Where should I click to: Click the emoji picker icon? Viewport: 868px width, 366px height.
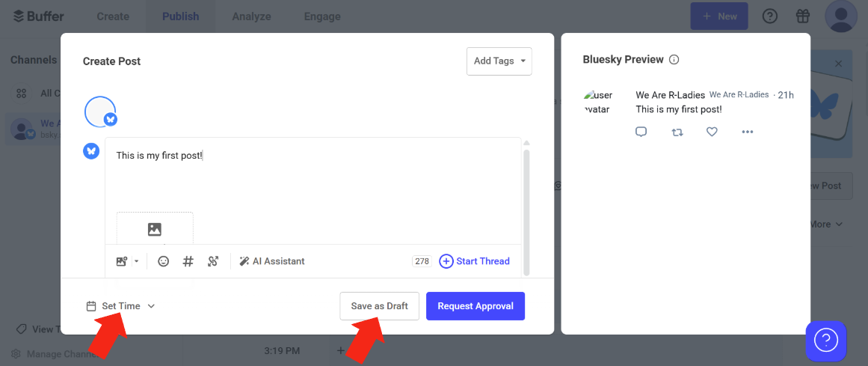[x=163, y=261]
